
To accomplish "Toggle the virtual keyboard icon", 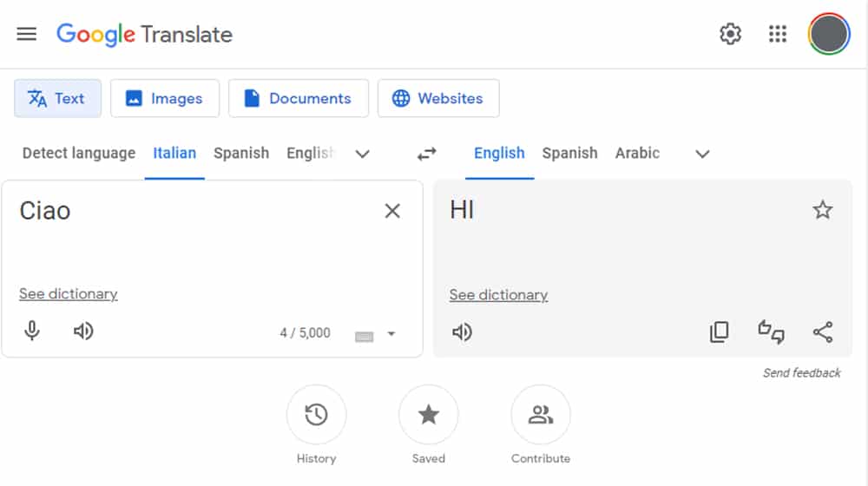I will (365, 336).
